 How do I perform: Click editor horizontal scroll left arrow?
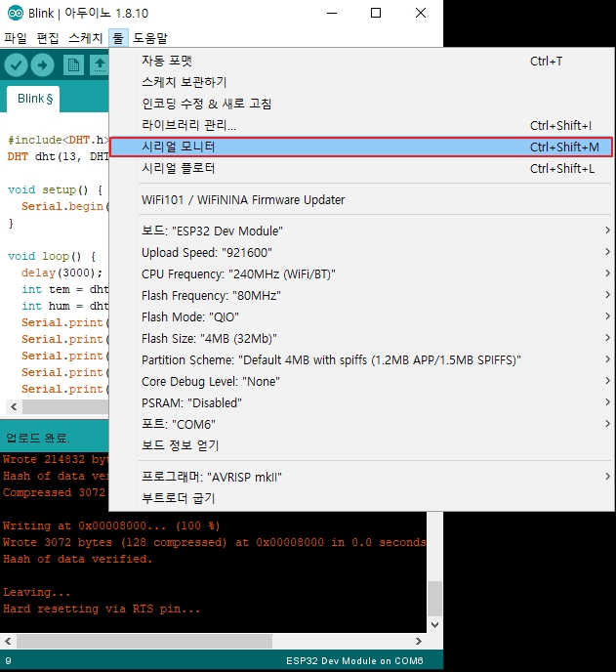(x=14, y=406)
